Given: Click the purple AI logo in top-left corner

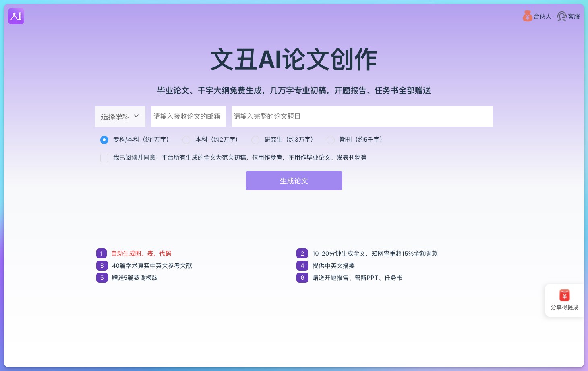Looking at the screenshot, I should point(16,16).
